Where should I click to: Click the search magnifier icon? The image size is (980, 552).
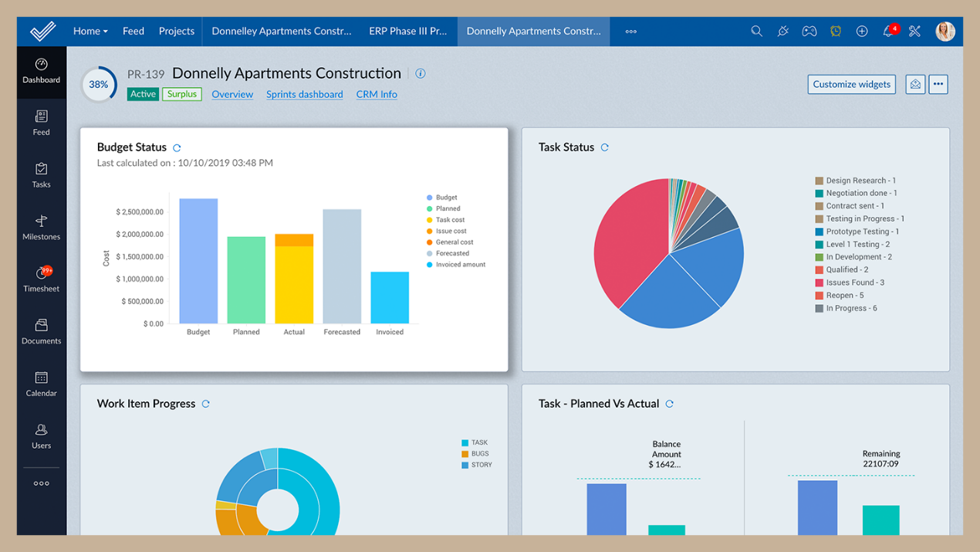tap(756, 32)
